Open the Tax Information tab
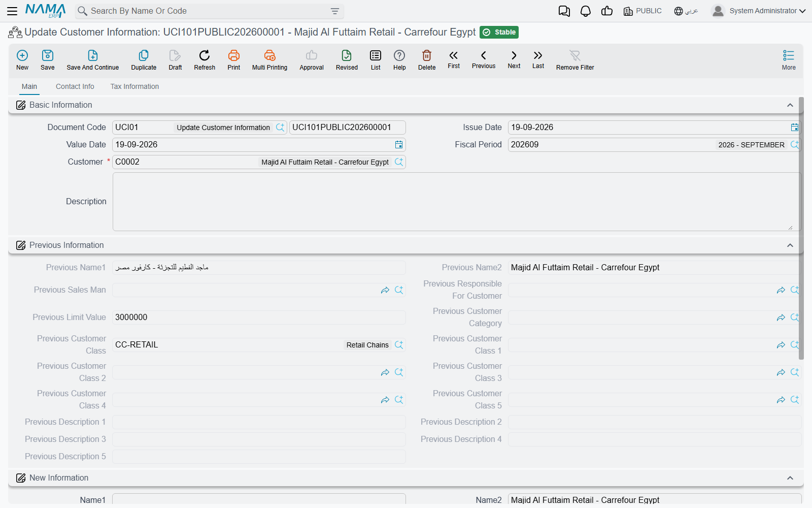This screenshot has width=812, height=508. pos(134,87)
